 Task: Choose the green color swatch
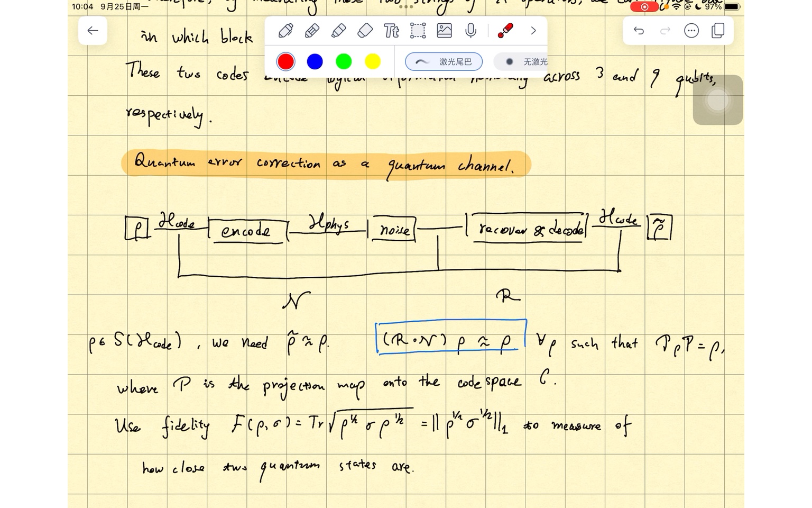coord(344,61)
